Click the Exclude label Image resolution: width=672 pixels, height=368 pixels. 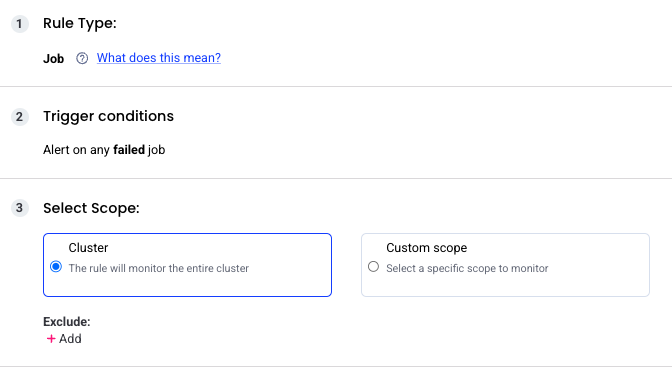tap(66, 322)
